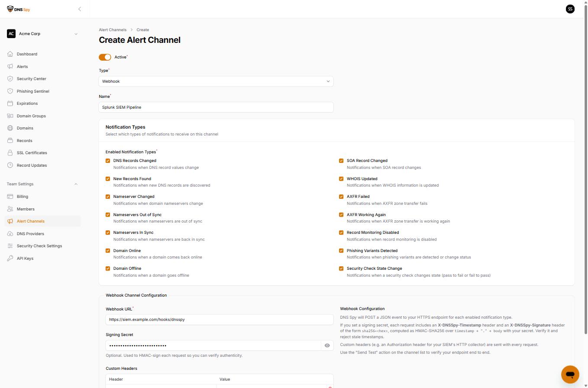Screen dimensions: 588x388
Task: Click Alert Channels breadcrumb link
Action: click(113, 30)
